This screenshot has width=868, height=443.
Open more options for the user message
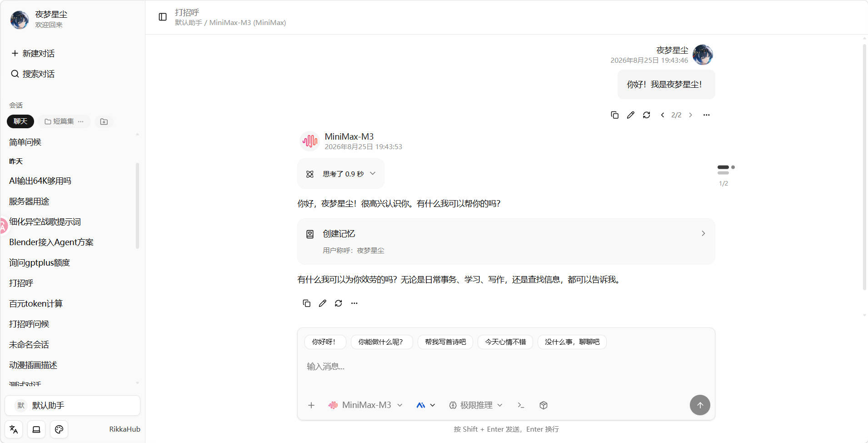tap(706, 115)
